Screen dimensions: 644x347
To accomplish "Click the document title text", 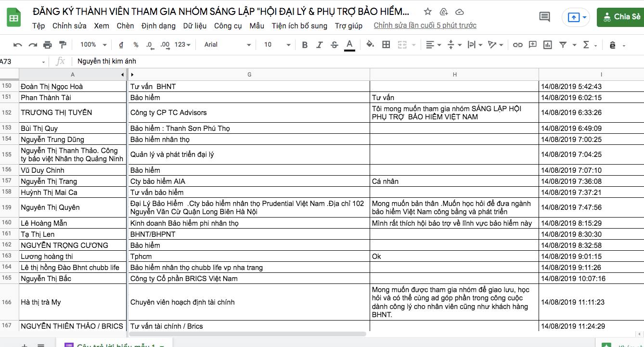I will [221, 12].
